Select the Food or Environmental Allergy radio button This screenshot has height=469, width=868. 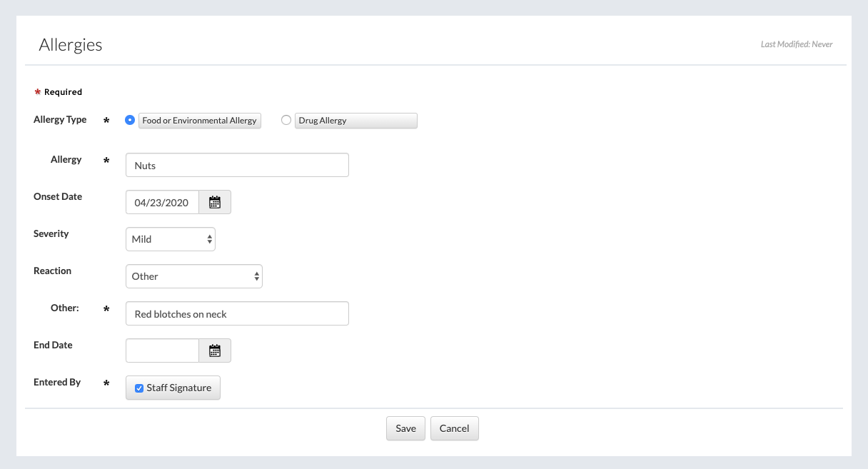[x=130, y=121]
